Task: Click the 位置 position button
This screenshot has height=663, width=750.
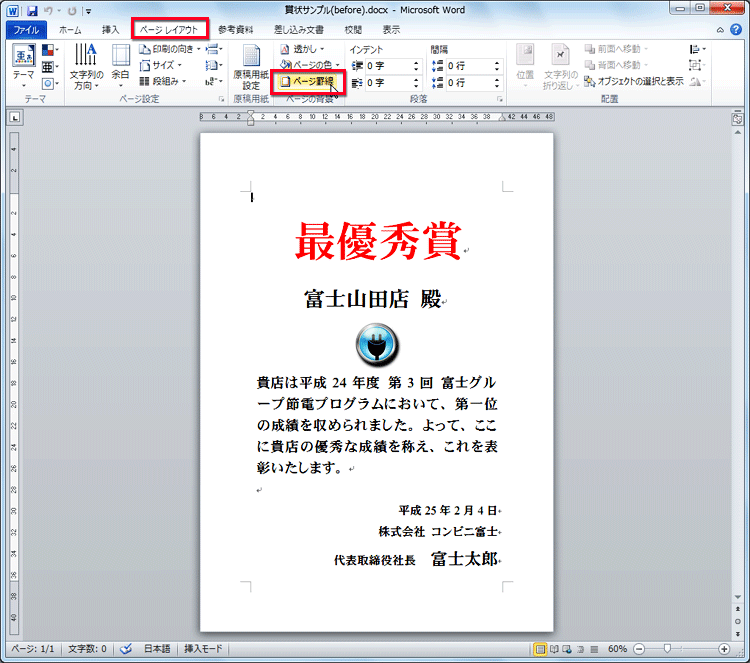Action: point(525,66)
